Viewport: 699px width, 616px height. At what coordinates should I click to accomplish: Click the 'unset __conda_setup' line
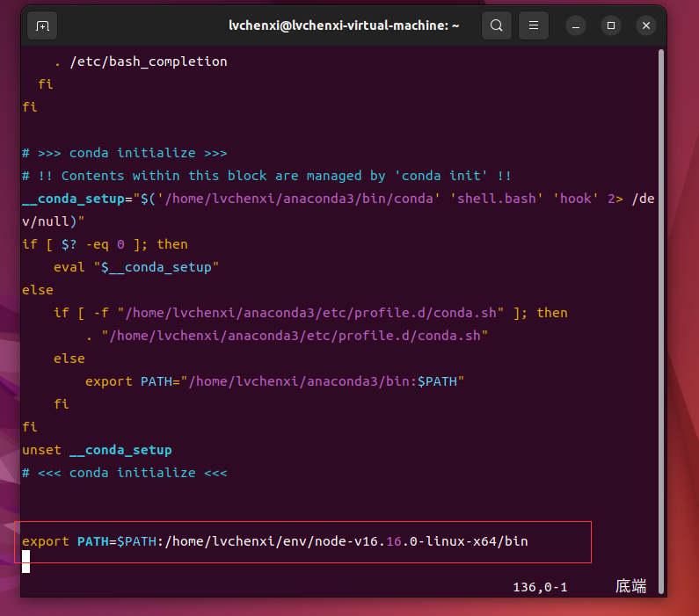(x=97, y=450)
